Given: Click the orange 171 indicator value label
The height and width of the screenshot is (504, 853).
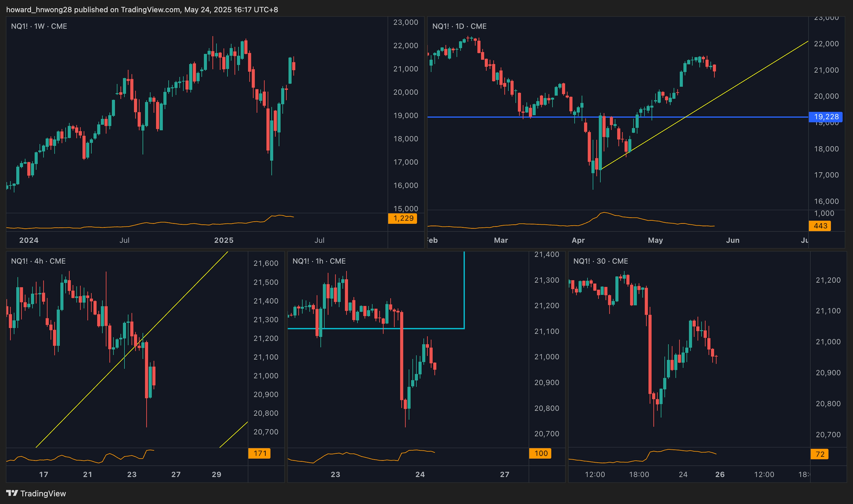Looking at the screenshot, I should (259, 453).
